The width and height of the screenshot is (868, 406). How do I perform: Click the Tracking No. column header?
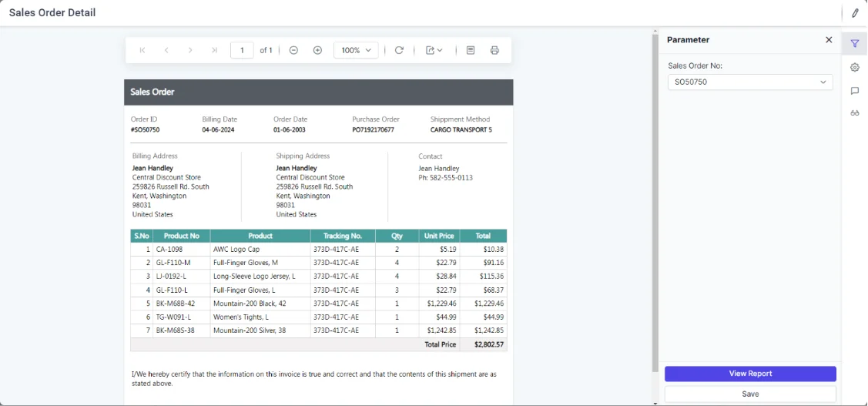pos(343,236)
